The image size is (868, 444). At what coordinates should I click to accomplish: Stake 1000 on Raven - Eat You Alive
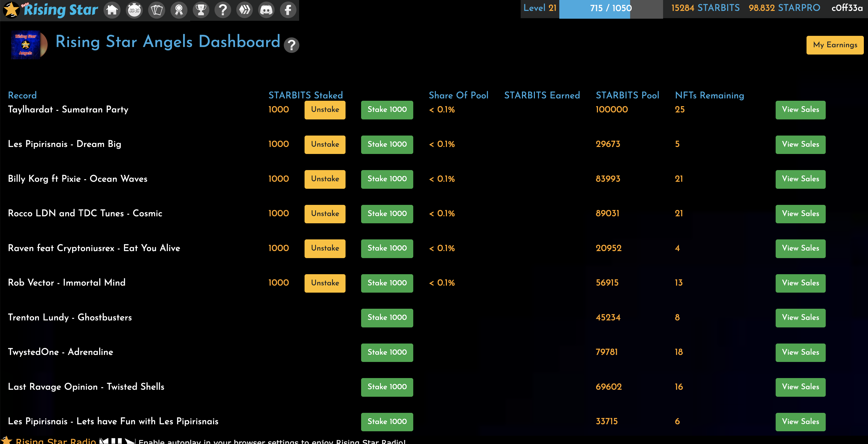(387, 248)
